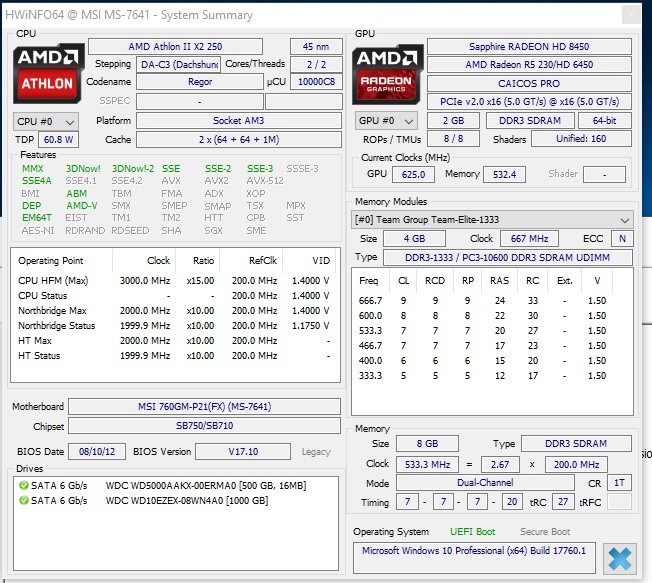Click the tRC 27 timing value

(563, 502)
